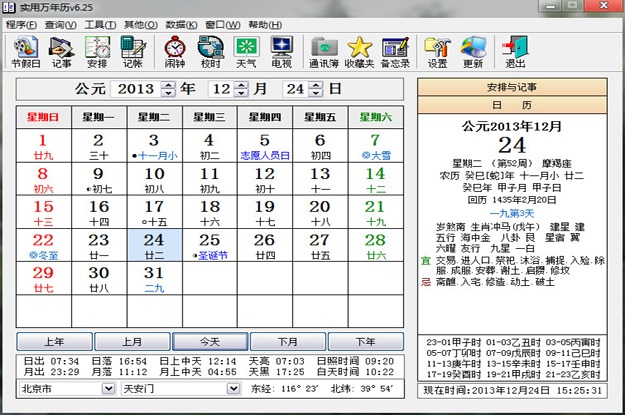Select December 25 圣诞节 cell
The width and height of the screenshot is (625, 415).
(x=210, y=245)
